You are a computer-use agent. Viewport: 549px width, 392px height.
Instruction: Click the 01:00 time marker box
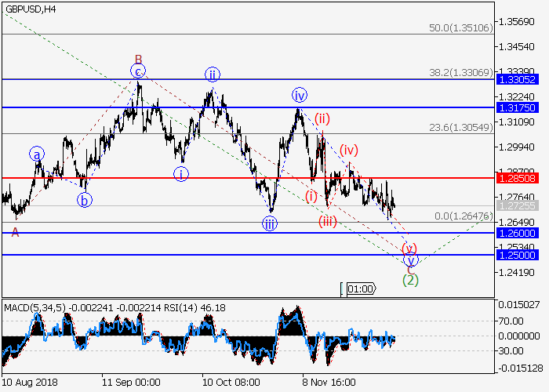(x=360, y=289)
